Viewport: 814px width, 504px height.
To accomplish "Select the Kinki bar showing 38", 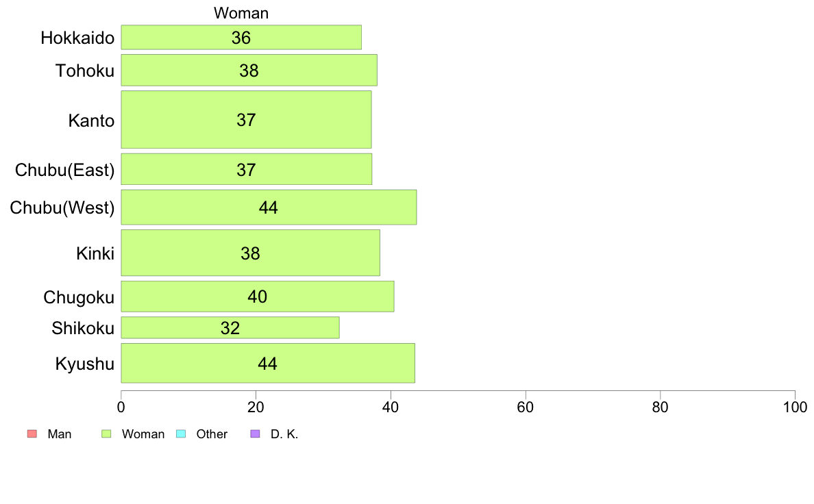I will [251, 253].
